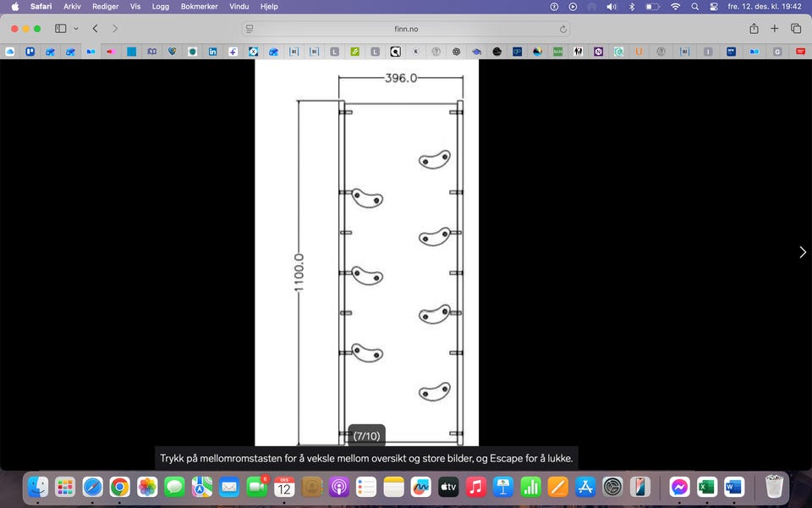
Task: Open the page settings icon in the address bar
Action: [250, 29]
